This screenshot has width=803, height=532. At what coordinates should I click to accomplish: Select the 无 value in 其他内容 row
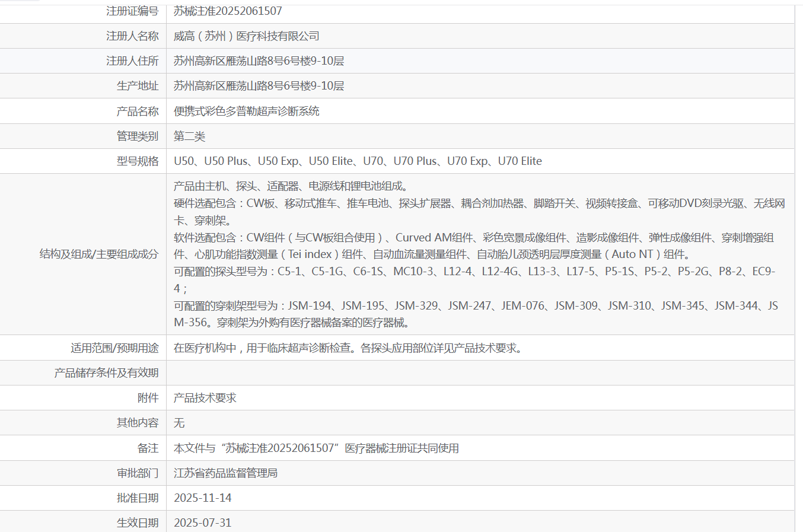179,423
